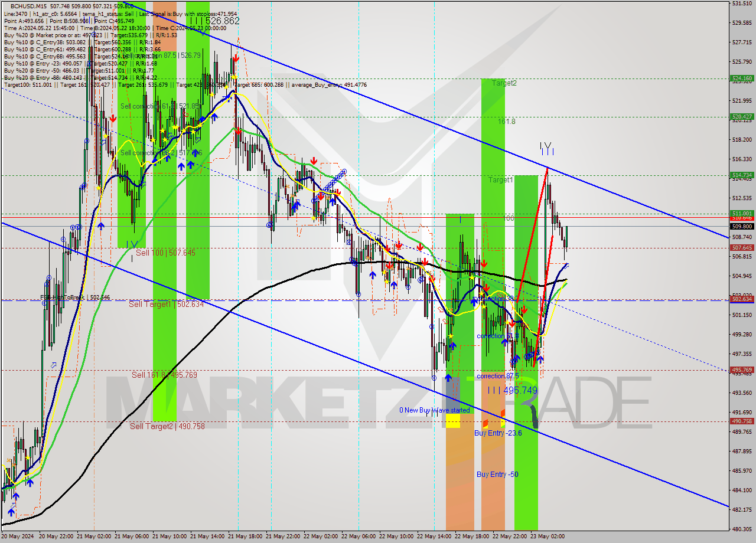Click the 527.715 price scale value
This screenshot has height=543, width=756.
[x=742, y=42]
